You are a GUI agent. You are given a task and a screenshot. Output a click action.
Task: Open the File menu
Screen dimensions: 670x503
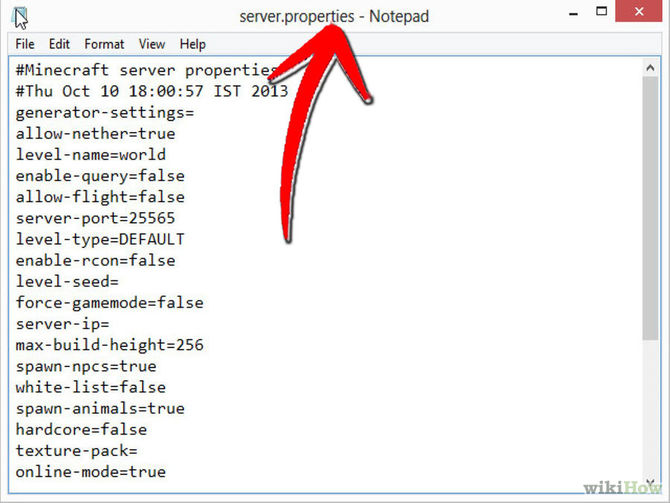pos(25,44)
